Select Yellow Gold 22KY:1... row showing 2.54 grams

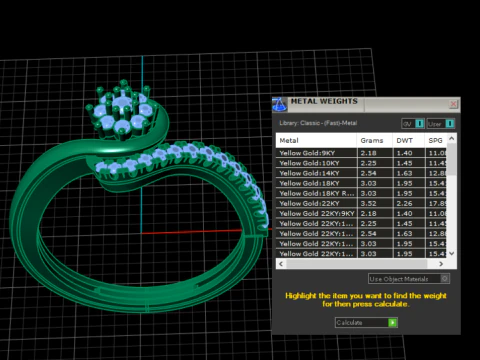tap(361, 233)
